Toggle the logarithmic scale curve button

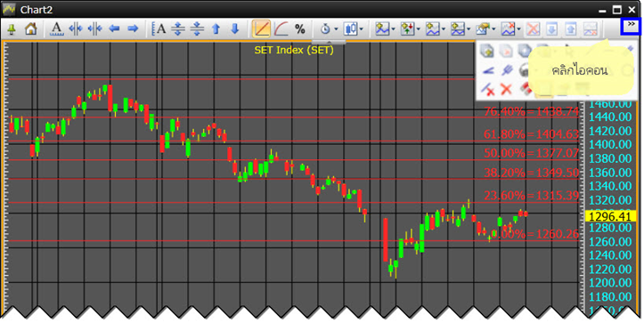tap(281, 29)
